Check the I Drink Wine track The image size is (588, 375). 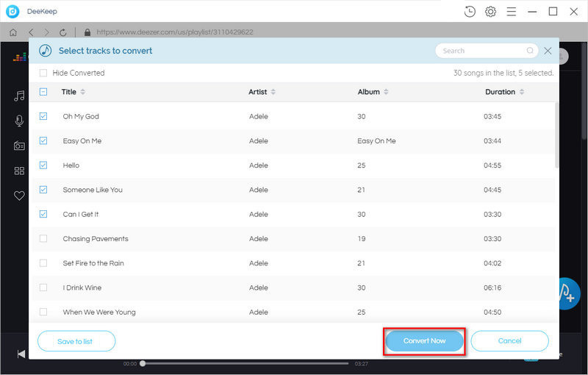pos(43,287)
